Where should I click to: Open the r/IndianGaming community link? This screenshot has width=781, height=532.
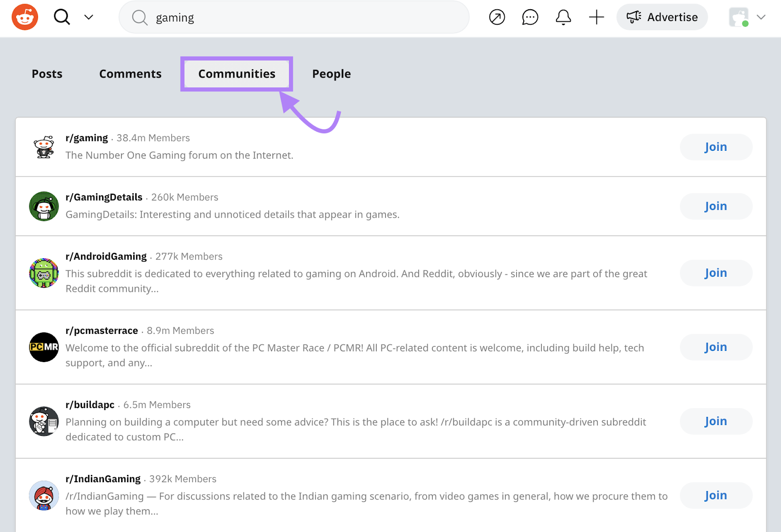(x=103, y=479)
